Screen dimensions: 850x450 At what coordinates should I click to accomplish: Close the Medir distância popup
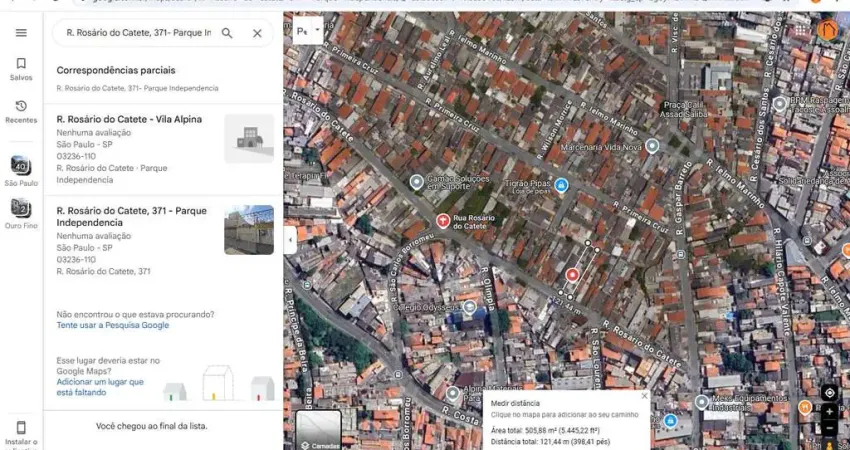644,396
